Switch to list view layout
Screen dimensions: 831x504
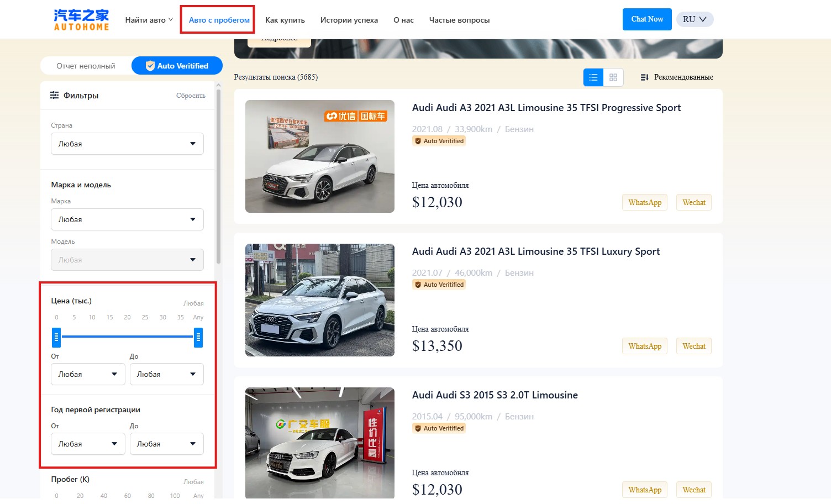[x=593, y=77]
